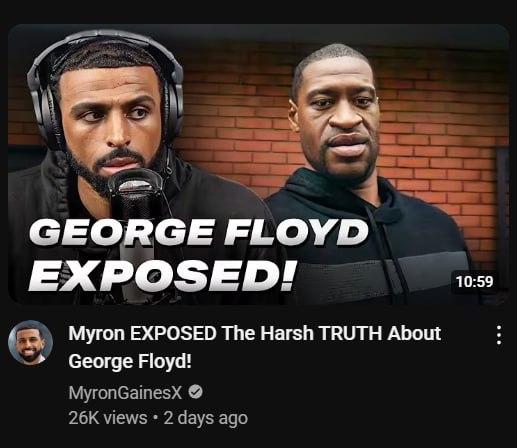Click the "George Floyd!" second title line

[x=130, y=362]
